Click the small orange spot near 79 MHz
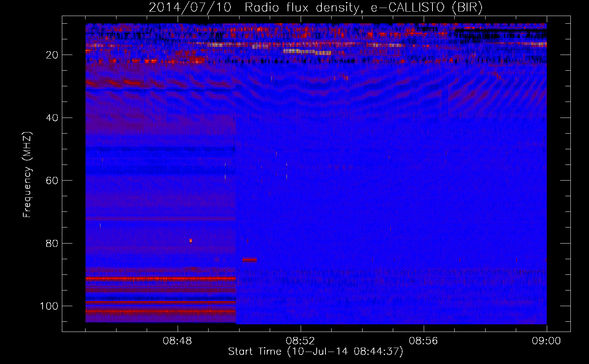589x364 pixels. (x=191, y=240)
